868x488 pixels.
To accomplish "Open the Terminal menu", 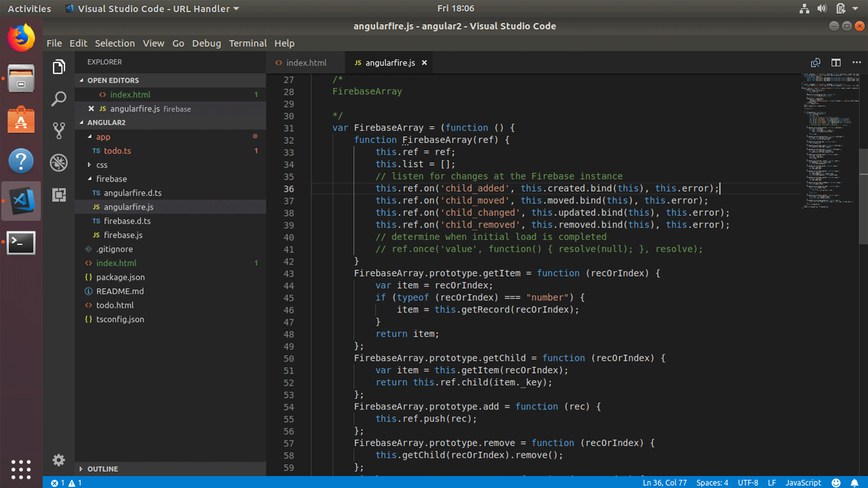I will click(248, 43).
